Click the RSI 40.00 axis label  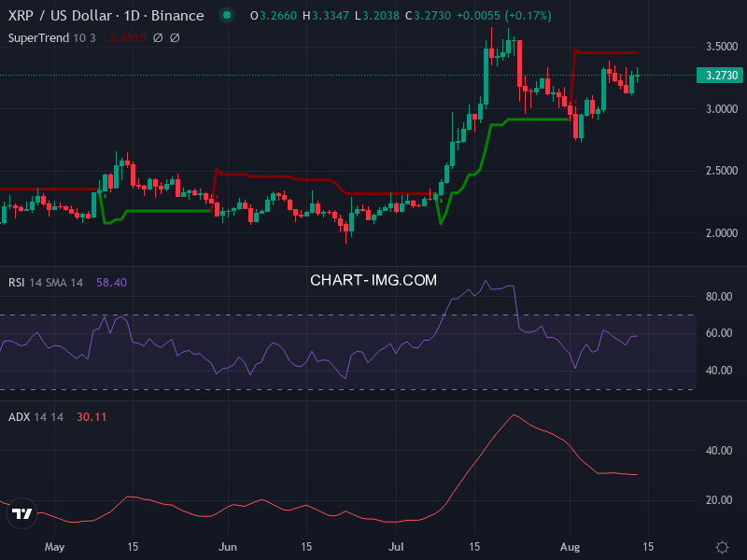click(x=718, y=371)
